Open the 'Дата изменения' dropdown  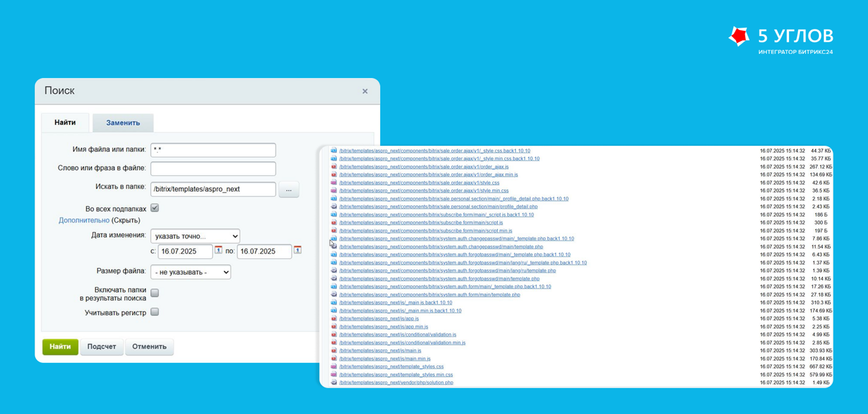(195, 236)
